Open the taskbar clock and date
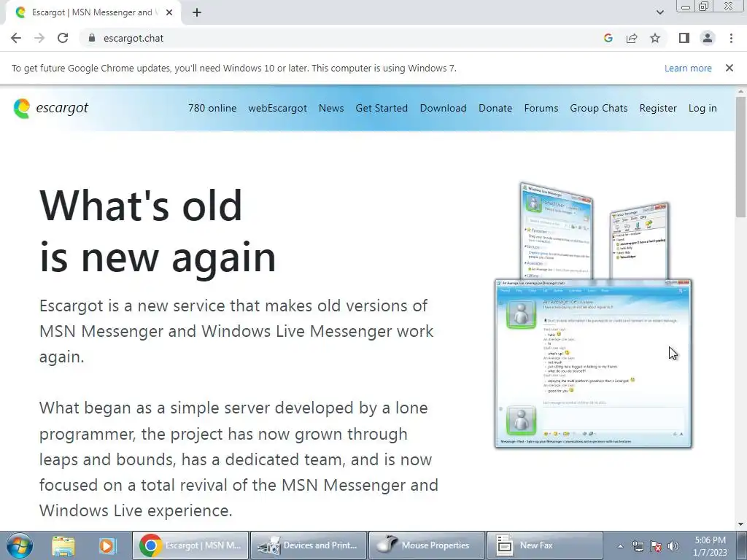This screenshot has height=560, width=747. tap(710, 546)
